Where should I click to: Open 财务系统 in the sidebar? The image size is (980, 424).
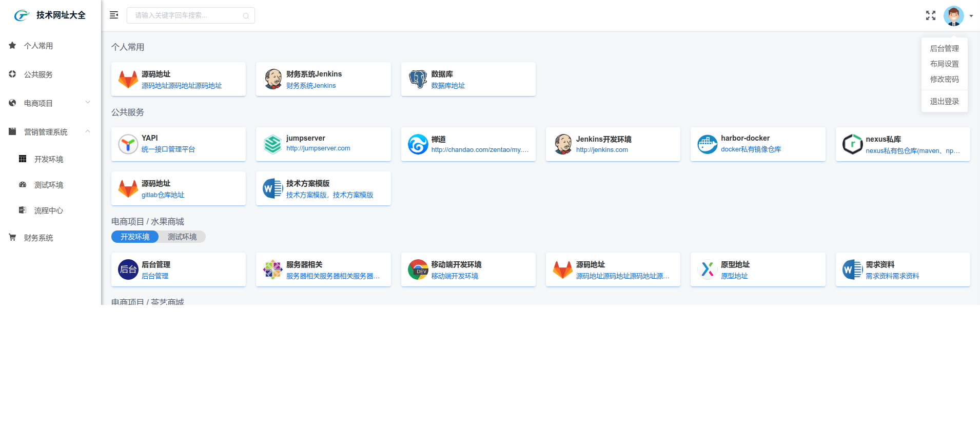tap(38, 238)
